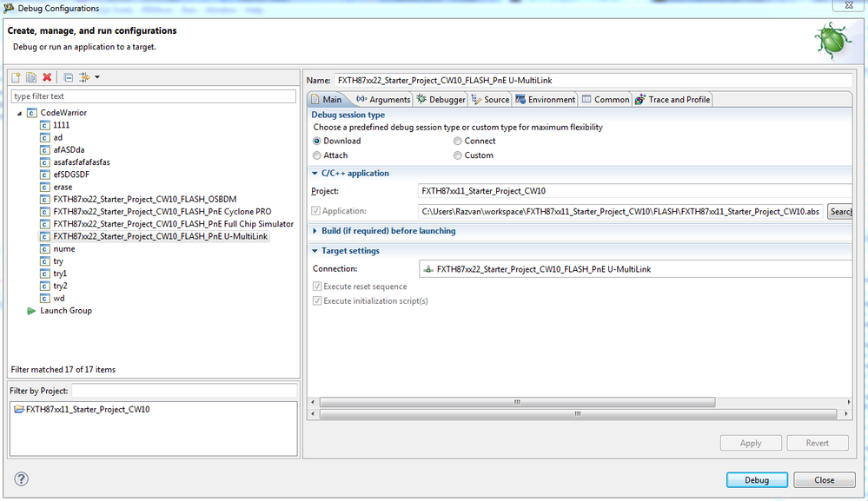
Task: Collapse the Target settings section
Action: (315, 251)
